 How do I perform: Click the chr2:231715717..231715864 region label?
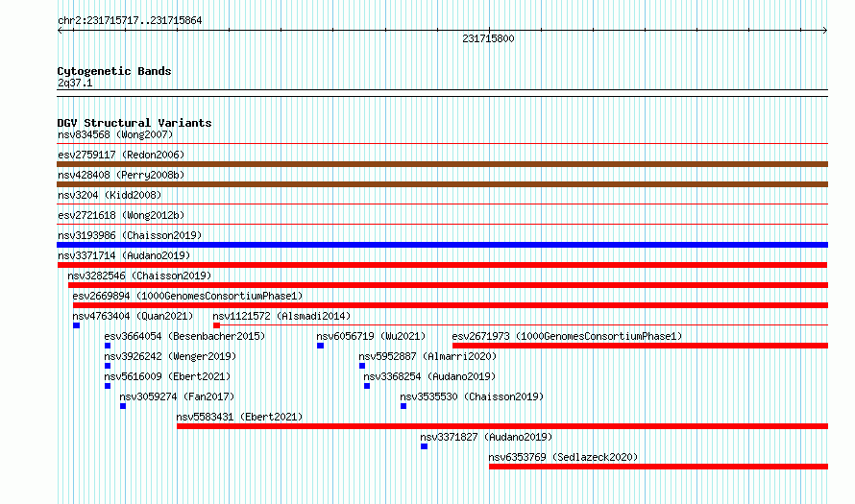130,20
